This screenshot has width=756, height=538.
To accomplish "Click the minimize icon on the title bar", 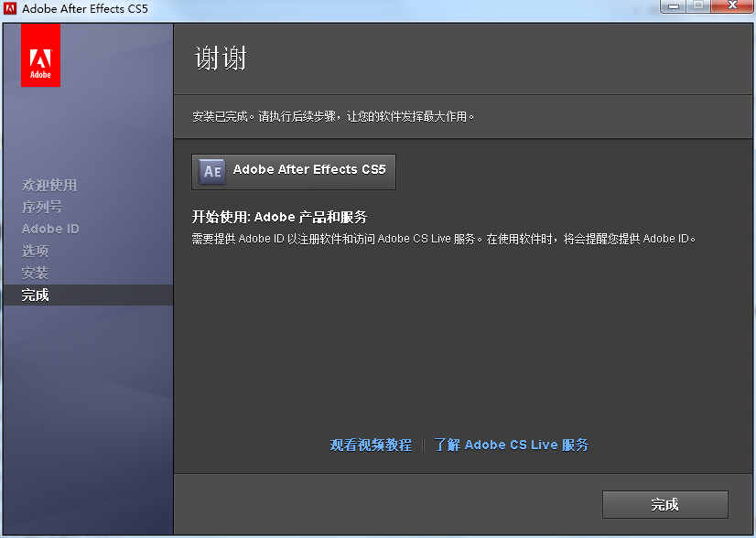I will [674, 7].
